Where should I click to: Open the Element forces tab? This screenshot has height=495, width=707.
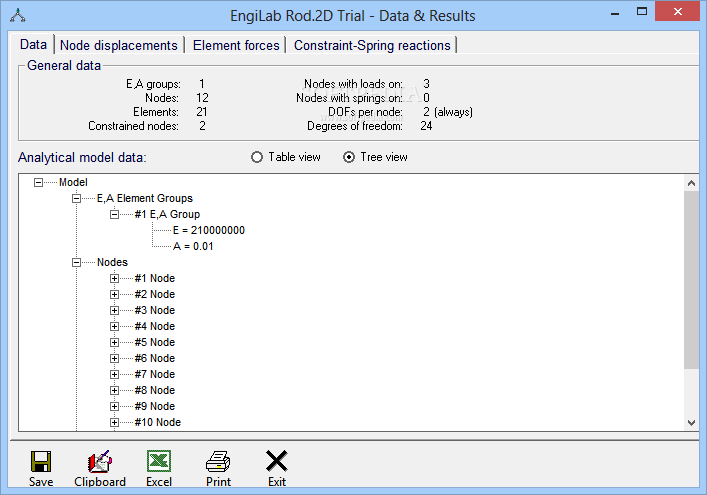(236, 45)
